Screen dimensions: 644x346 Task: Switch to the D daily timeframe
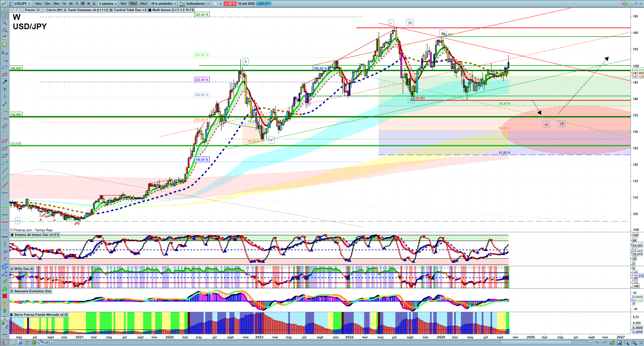[x=77, y=4]
